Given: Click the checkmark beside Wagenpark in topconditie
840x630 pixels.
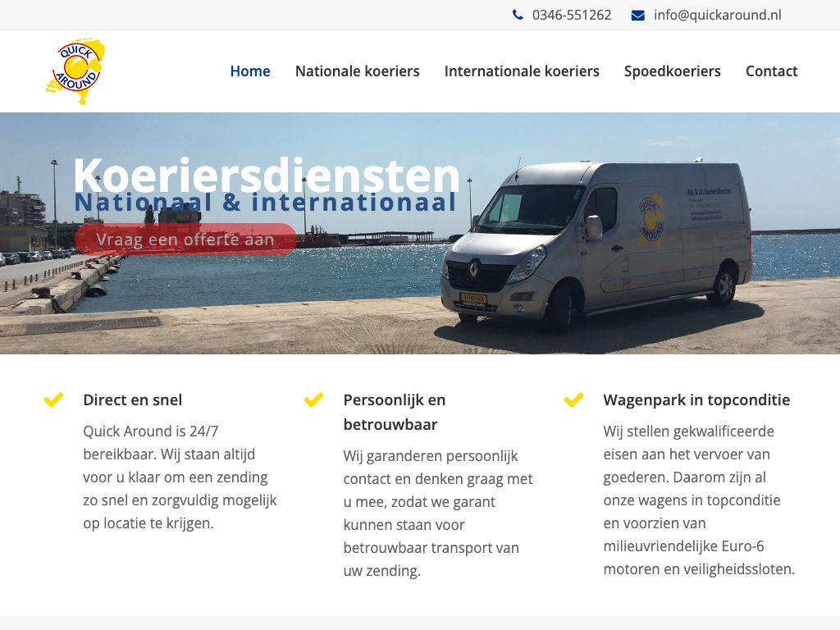Looking at the screenshot, I should (573, 399).
